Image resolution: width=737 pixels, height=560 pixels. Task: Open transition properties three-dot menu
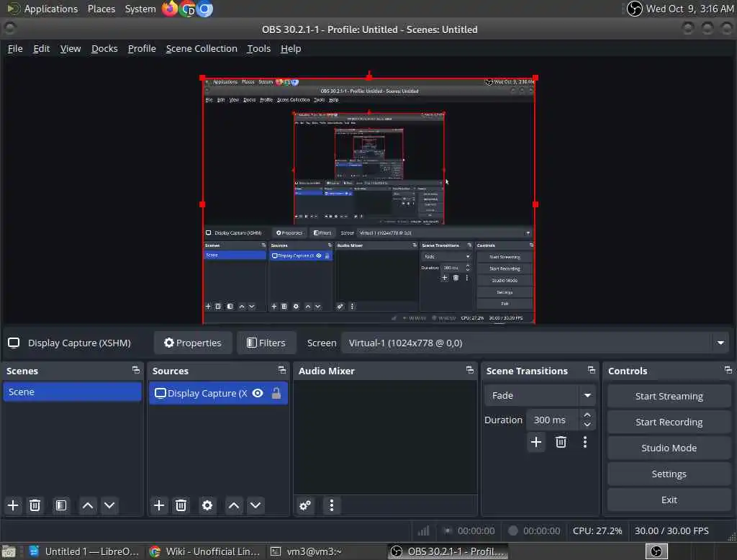pos(585,442)
